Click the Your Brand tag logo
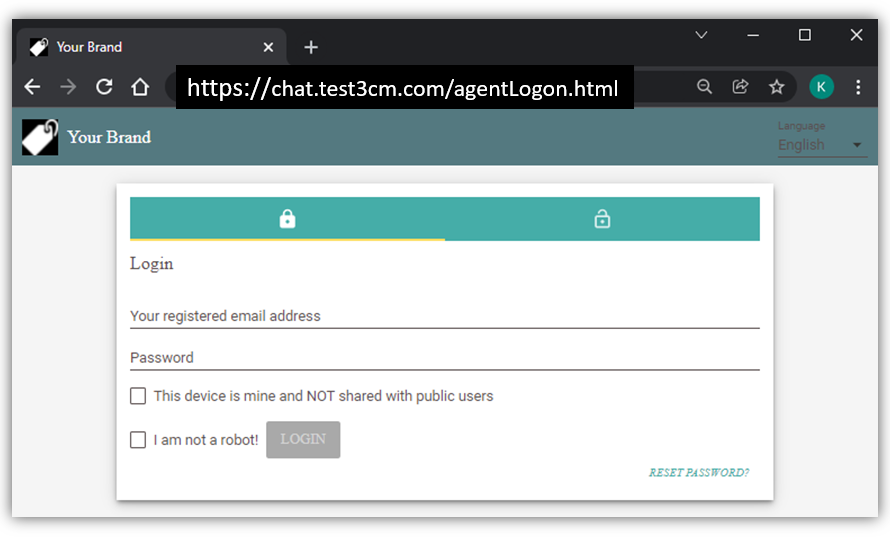 (x=40, y=137)
